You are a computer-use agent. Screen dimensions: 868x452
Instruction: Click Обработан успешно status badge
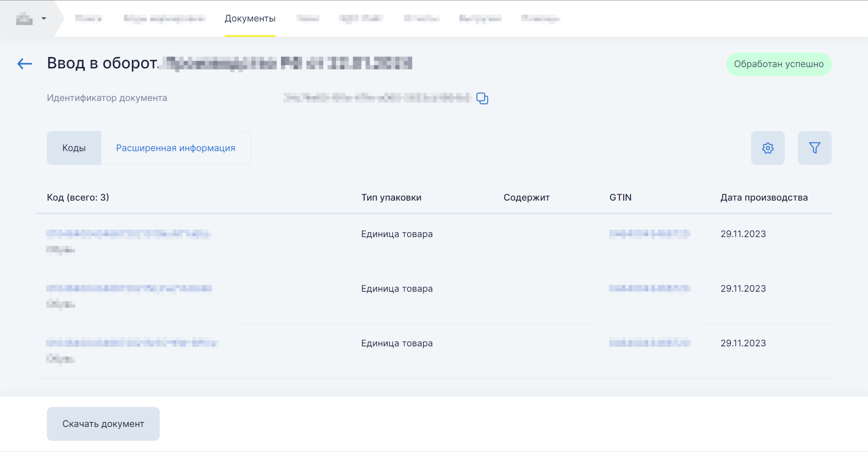click(x=779, y=64)
